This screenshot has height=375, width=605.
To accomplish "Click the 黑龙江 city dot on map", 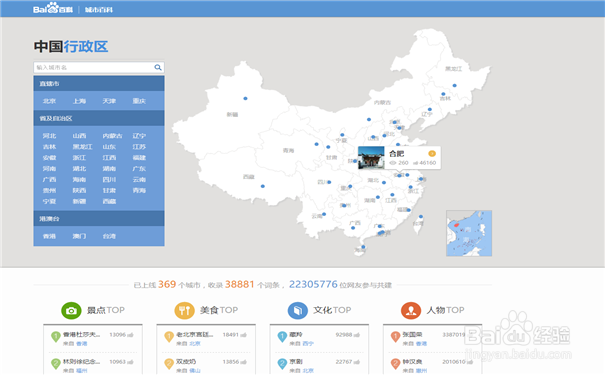I will (455, 86).
